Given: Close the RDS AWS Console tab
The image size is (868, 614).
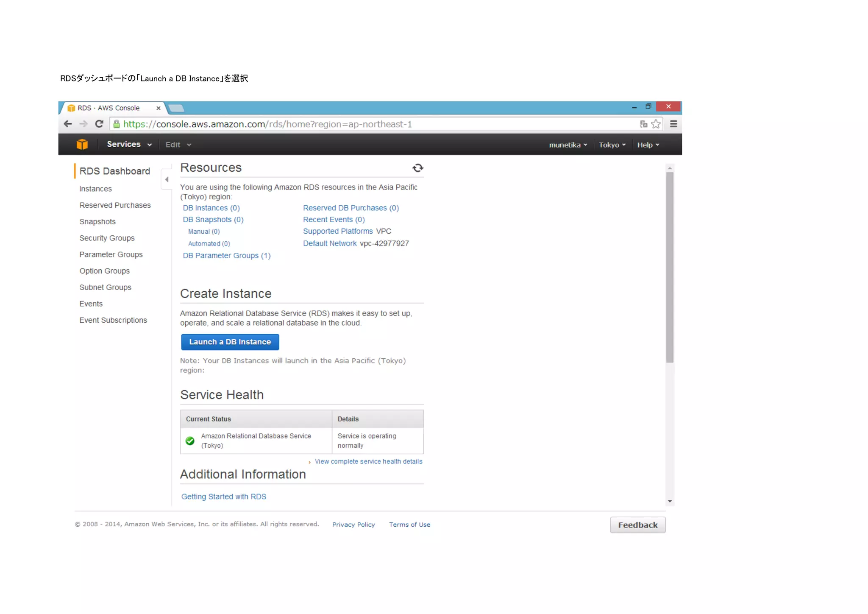Looking at the screenshot, I should [158, 108].
